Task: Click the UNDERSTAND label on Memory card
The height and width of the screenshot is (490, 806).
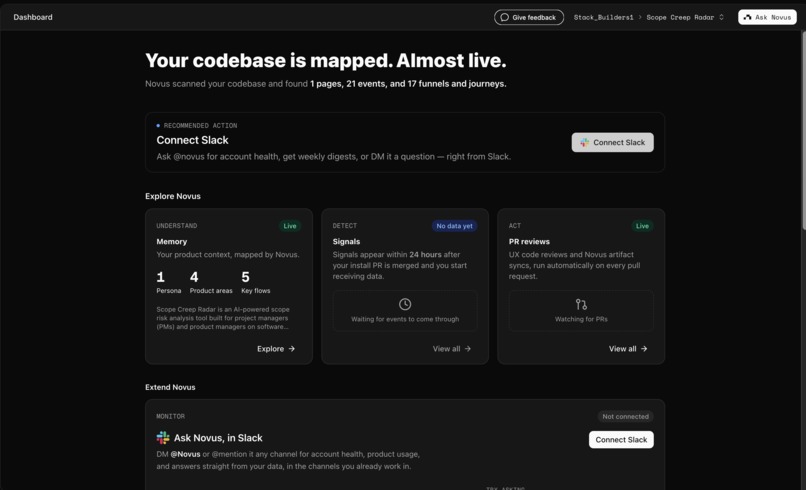Action: pyautogui.click(x=177, y=226)
